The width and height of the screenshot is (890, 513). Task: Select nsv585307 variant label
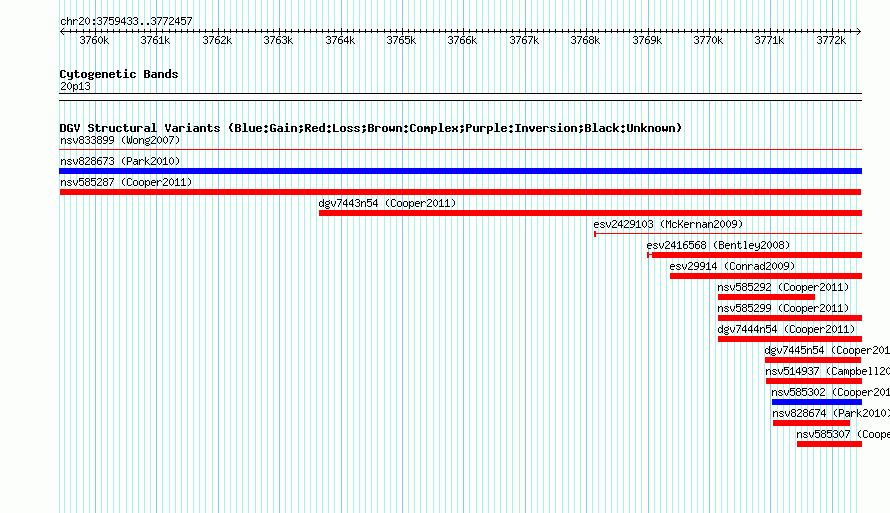(x=843, y=434)
